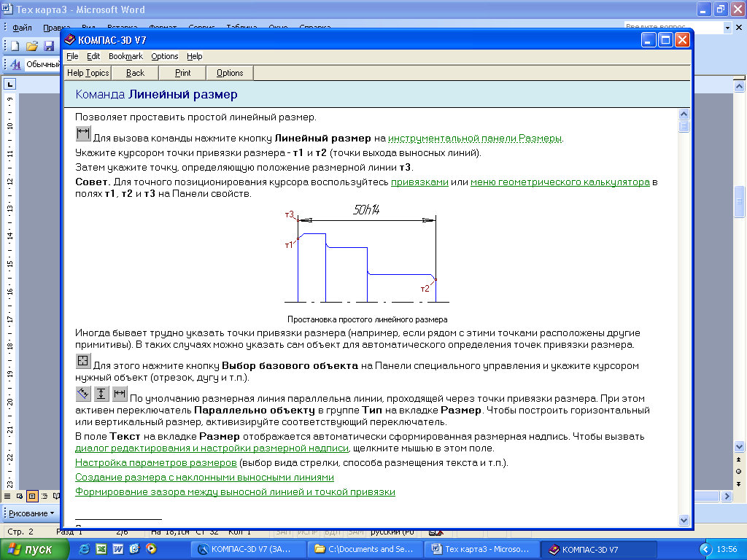This screenshot has height=560, width=747.
Task: Click the Horizontal dimension type icon beside vertical one
Action: pyautogui.click(x=120, y=394)
